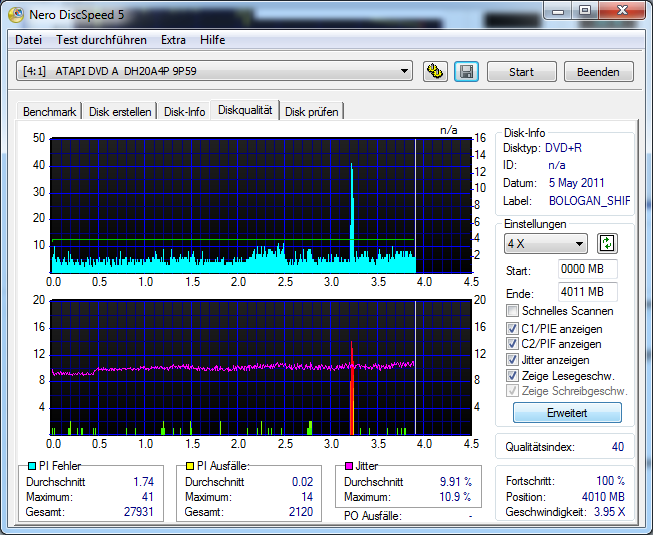Click the magenta Jitter color swatch
Image resolution: width=653 pixels, height=535 pixels.
[349, 466]
